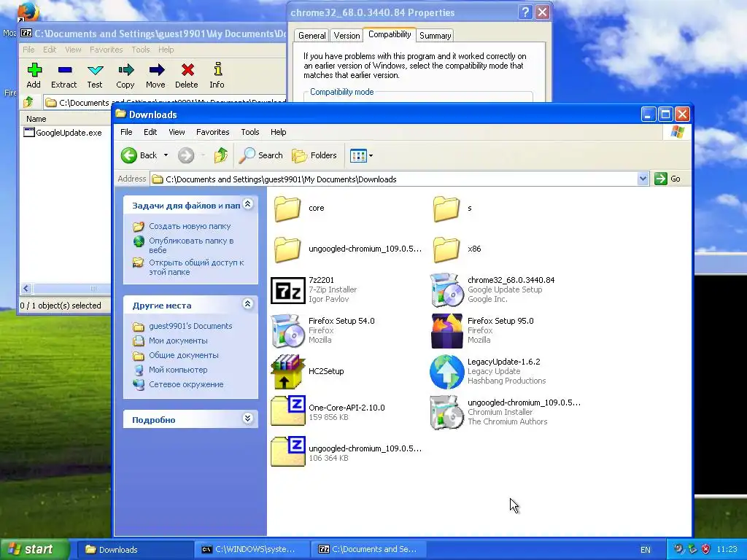Viewport: 747px width, 560px height.
Task: Click the Back button in Explorer
Action: click(x=139, y=155)
